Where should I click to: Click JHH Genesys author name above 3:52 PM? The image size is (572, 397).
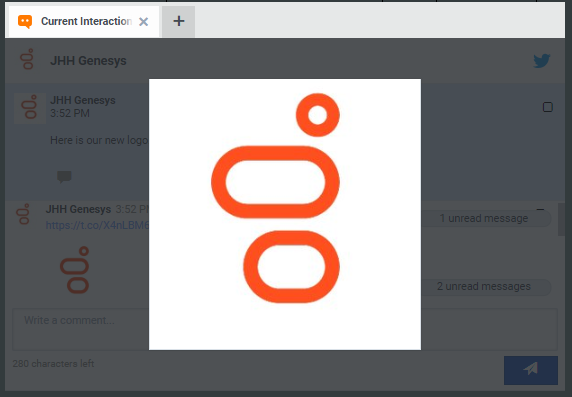tap(83, 100)
